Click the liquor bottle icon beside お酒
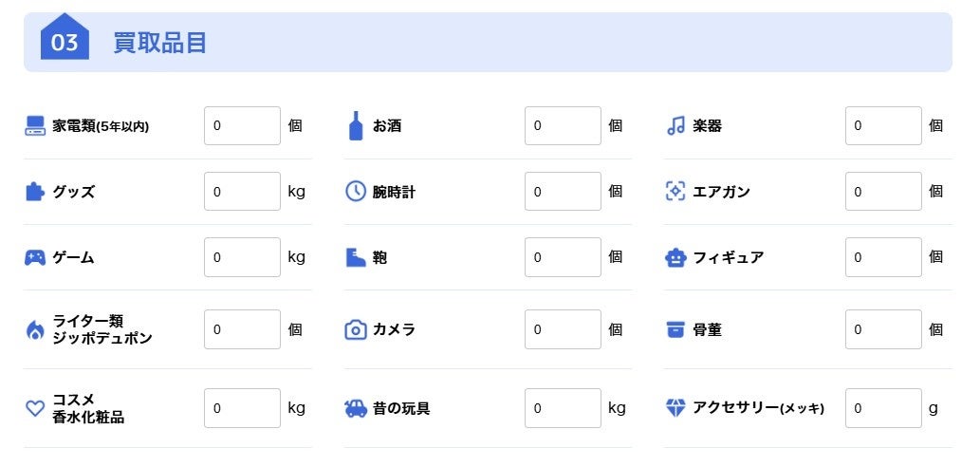980x467 pixels. [x=356, y=126]
